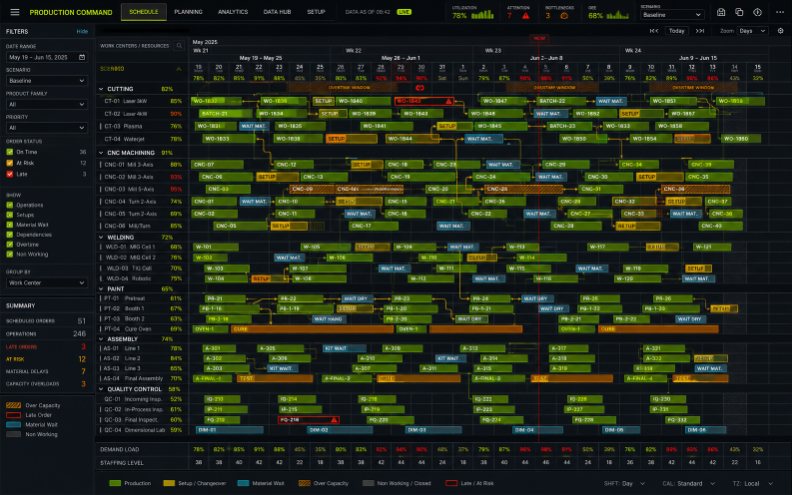Click the green LIVE status badge

pyautogui.click(x=404, y=12)
